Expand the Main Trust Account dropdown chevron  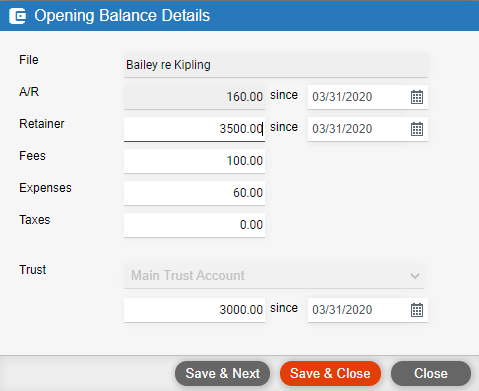415,276
